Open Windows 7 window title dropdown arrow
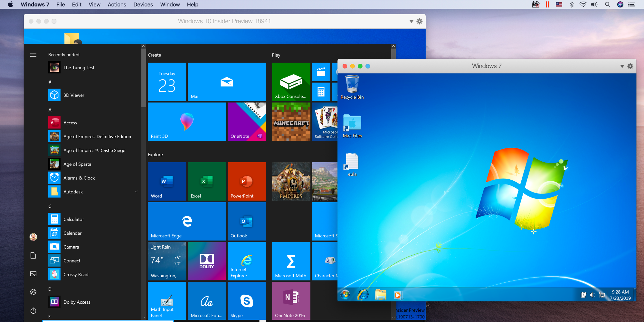The width and height of the screenshot is (644, 322). (x=622, y=66)
